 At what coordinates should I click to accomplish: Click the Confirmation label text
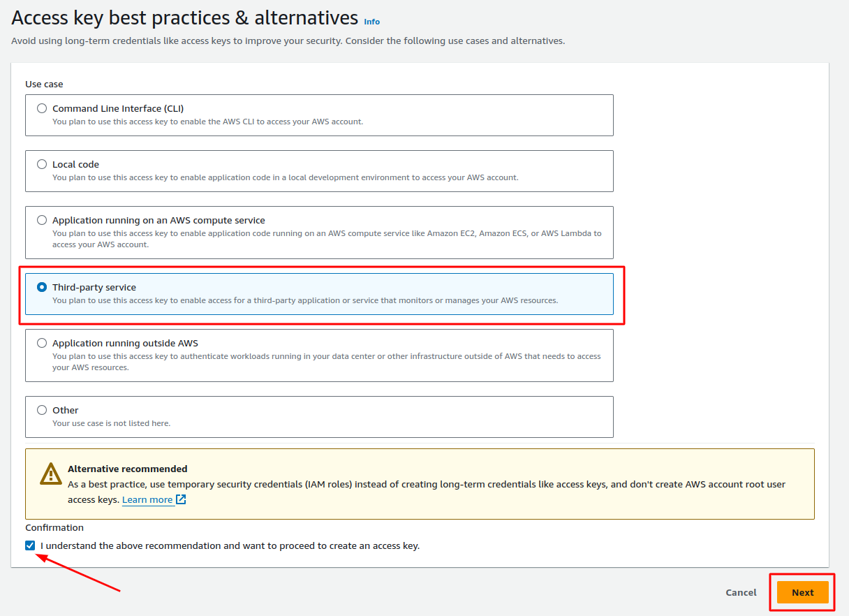click(53, 527)
